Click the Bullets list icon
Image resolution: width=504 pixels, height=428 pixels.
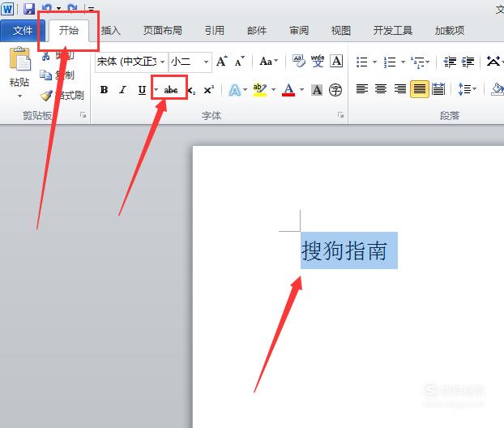click(362, 62)
